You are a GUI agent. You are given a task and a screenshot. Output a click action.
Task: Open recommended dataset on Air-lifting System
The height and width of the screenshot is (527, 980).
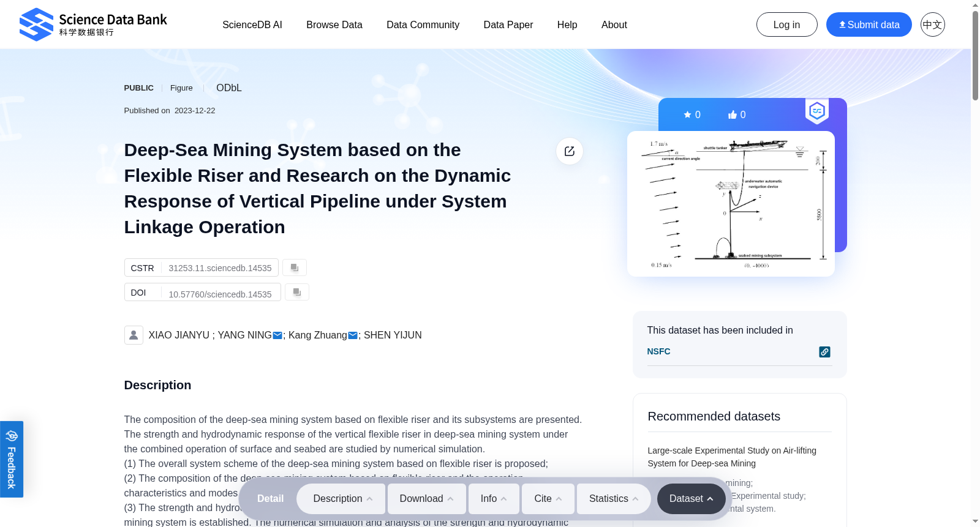pyautogui.click(x=732, y=457)
